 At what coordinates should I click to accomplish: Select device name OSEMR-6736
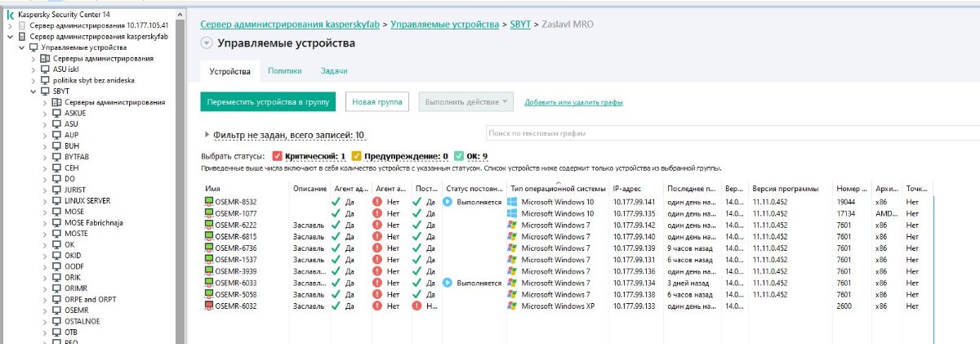(237, 248)
